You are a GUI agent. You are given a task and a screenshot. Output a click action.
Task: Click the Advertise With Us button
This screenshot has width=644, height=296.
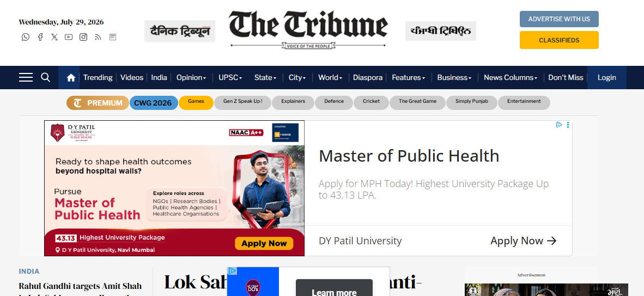pyautogui.click(x=559, y=19)
